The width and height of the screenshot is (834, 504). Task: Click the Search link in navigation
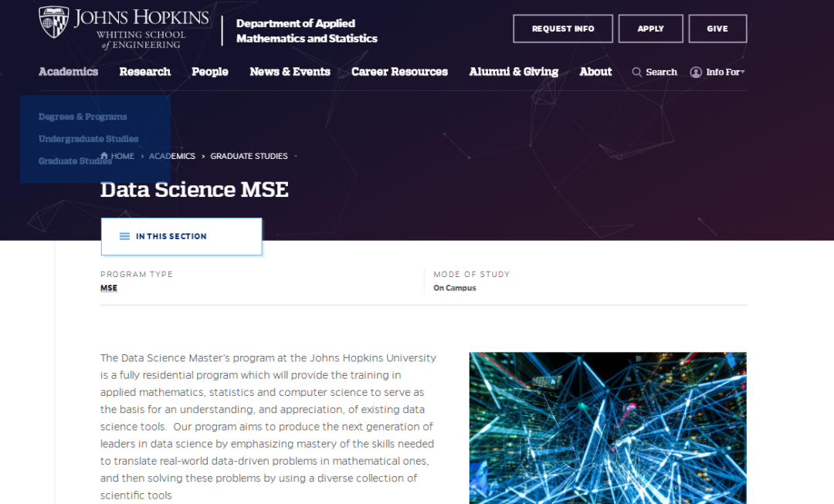(x=661, y=72)
